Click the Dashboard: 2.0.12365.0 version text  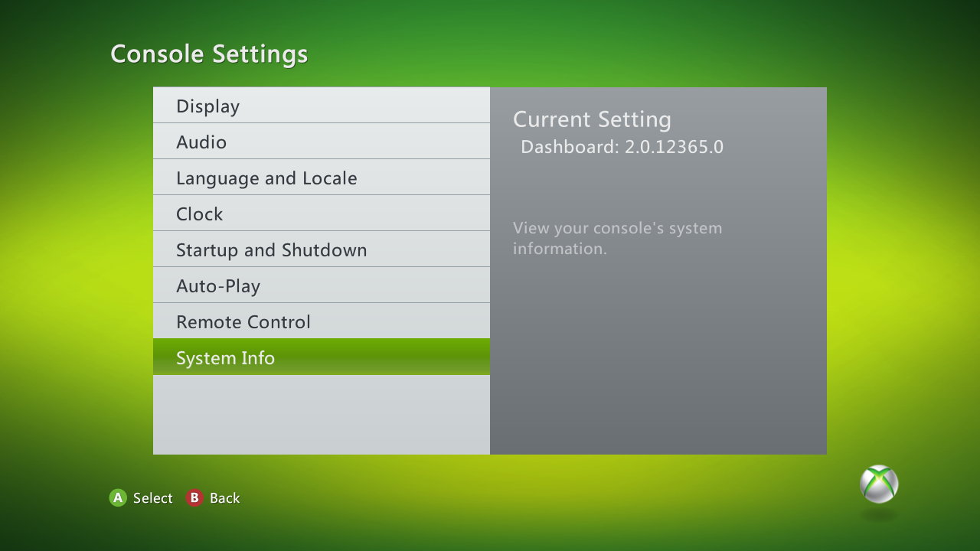pos(622,147)
